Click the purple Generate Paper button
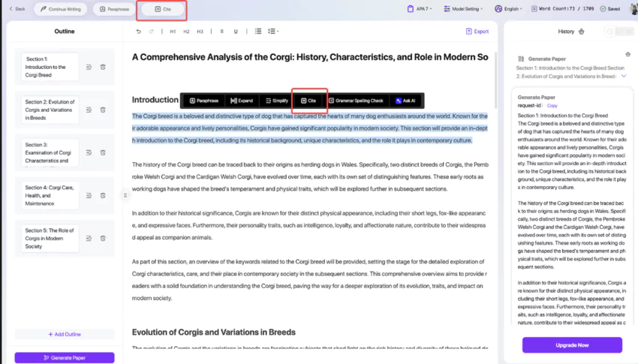Viewport: 638px width, 364px height. [65, 358]
